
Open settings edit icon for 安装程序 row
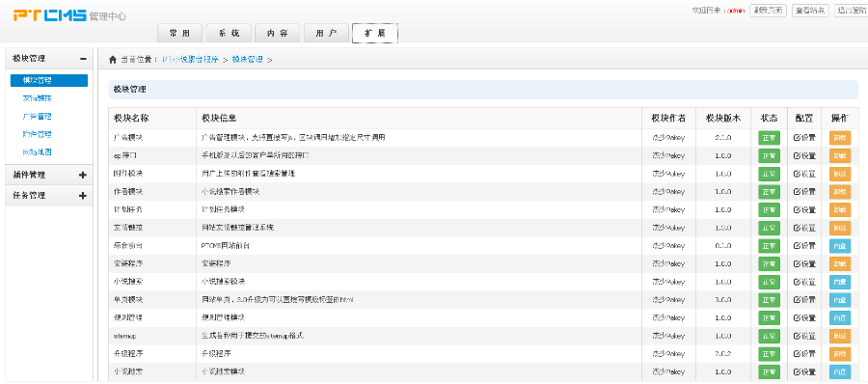(x=798, y=263)
